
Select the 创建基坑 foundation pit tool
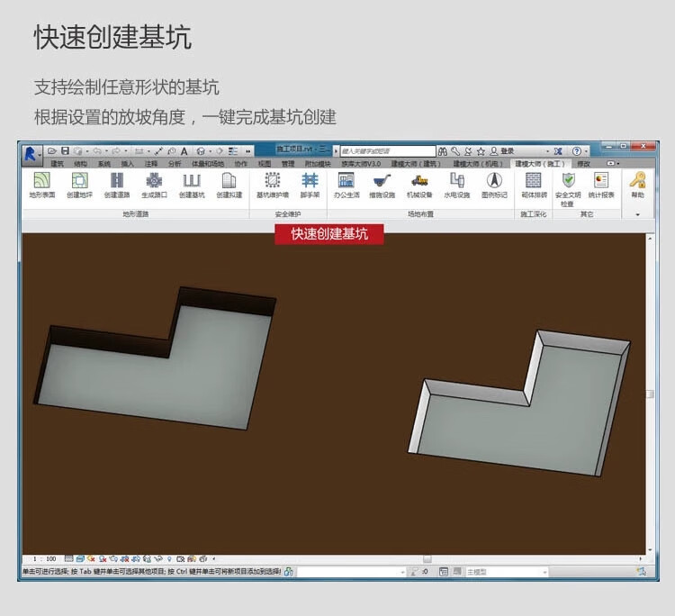(192, 185)
